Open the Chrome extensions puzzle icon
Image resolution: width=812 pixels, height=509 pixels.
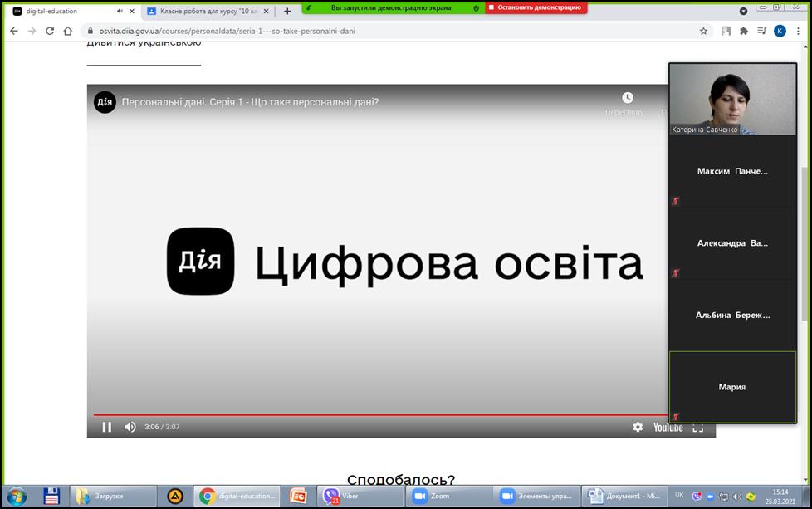coord(744,31)
